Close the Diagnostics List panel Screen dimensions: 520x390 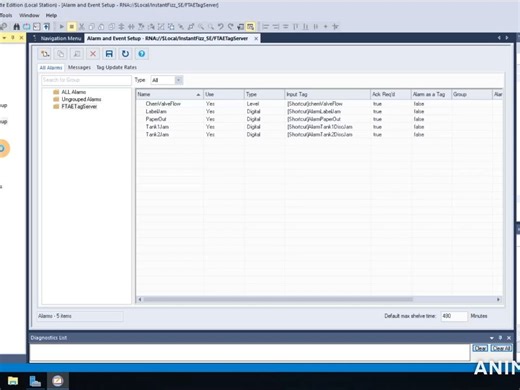click(x=509, y=338)
